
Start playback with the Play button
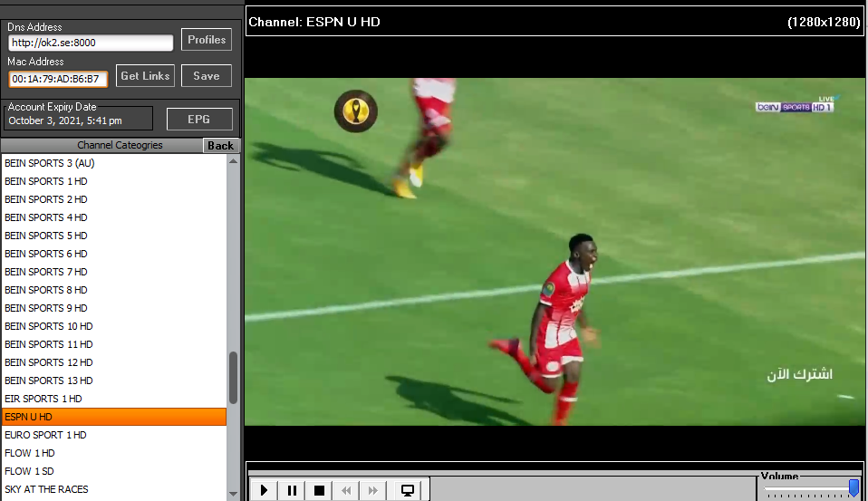[264, 490]
